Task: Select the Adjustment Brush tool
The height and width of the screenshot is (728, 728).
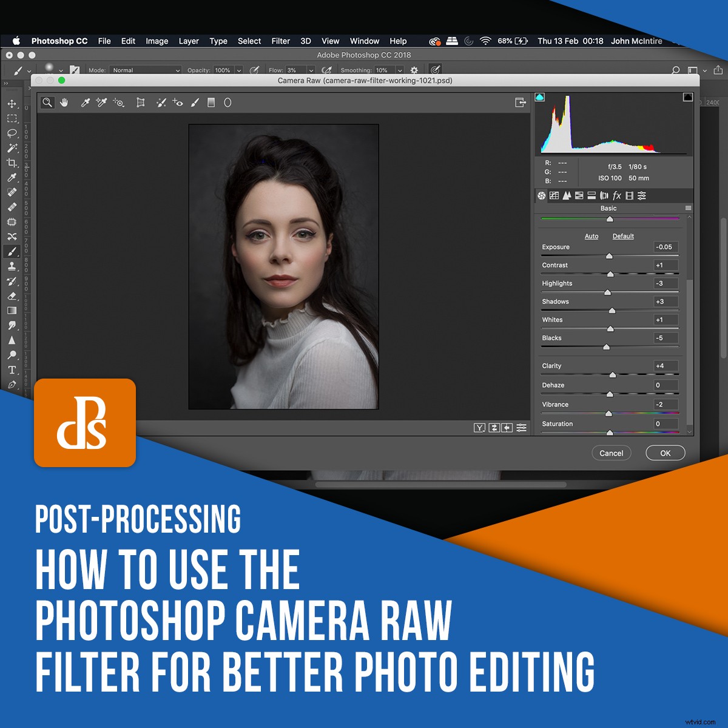Action: (194, 103)
